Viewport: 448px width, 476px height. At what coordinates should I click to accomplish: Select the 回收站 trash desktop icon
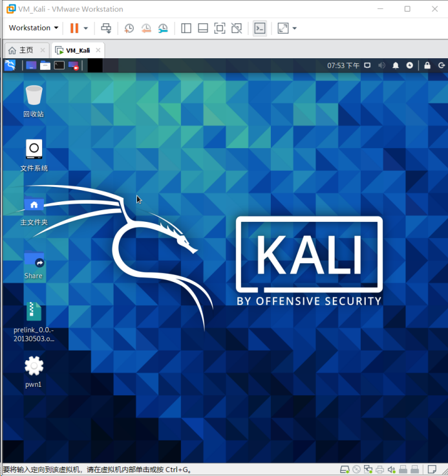[x=34, y=101]
